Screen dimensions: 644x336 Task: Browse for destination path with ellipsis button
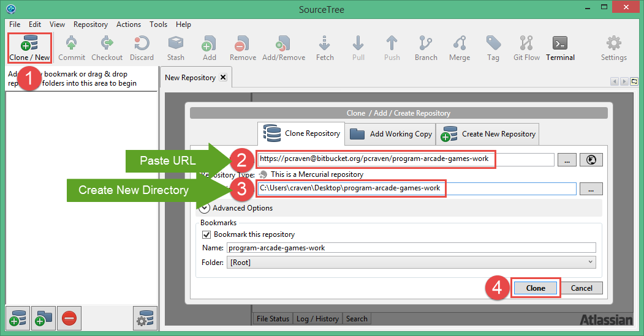[x=591, y=189]
